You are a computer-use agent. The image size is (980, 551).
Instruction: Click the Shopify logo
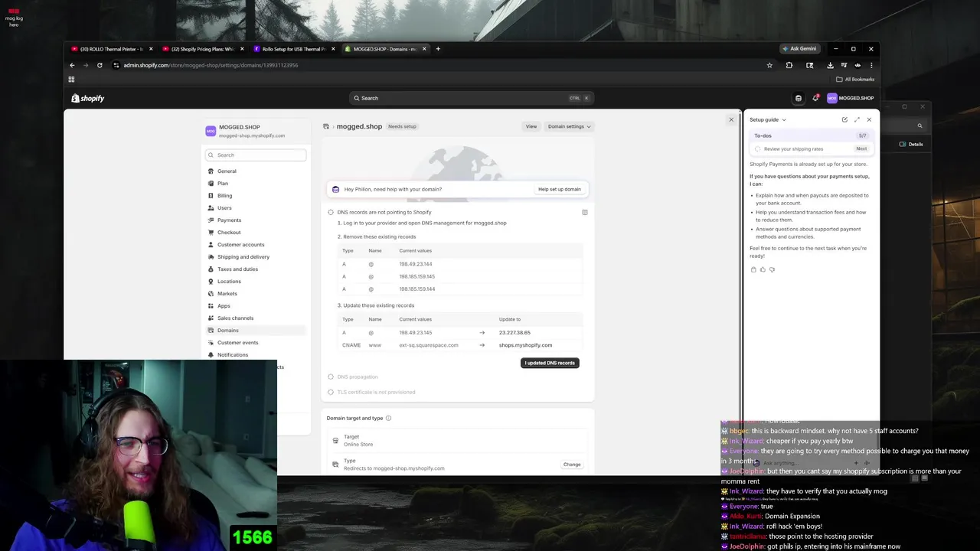(x=87, y=98)
